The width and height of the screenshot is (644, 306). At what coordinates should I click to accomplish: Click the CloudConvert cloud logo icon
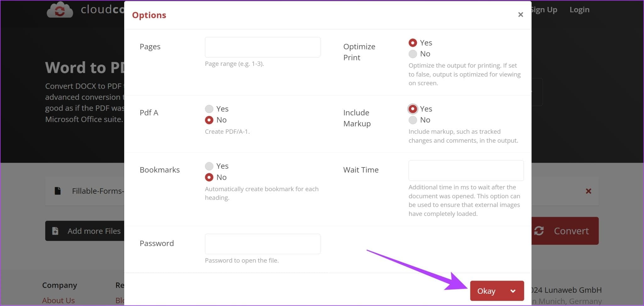click(x=60, y=10)
